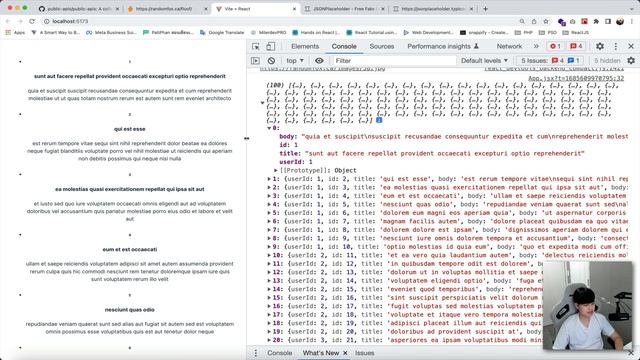The image size is (640, 360).
Task: Open the Google Translate bookmark
Action: coord(222,32)
